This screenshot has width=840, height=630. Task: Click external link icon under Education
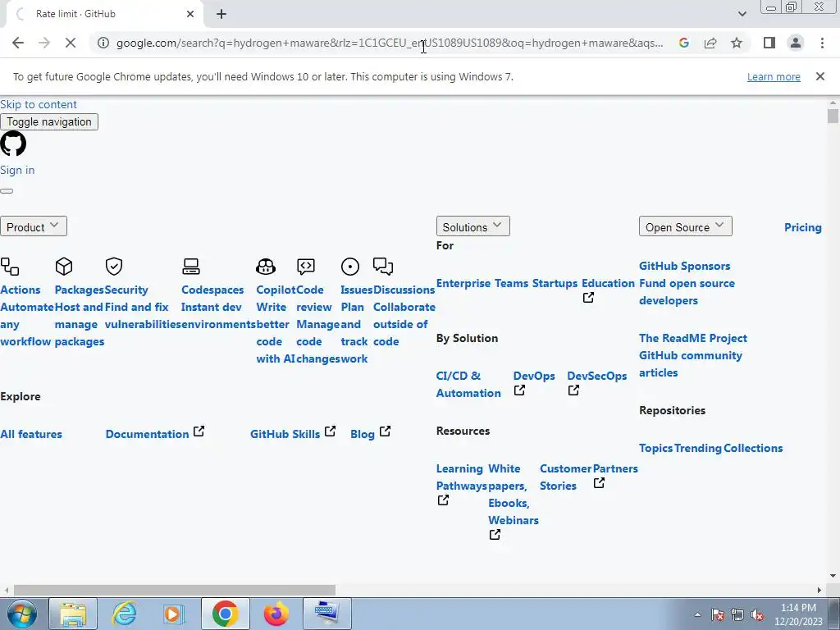(x=588, y=297)
